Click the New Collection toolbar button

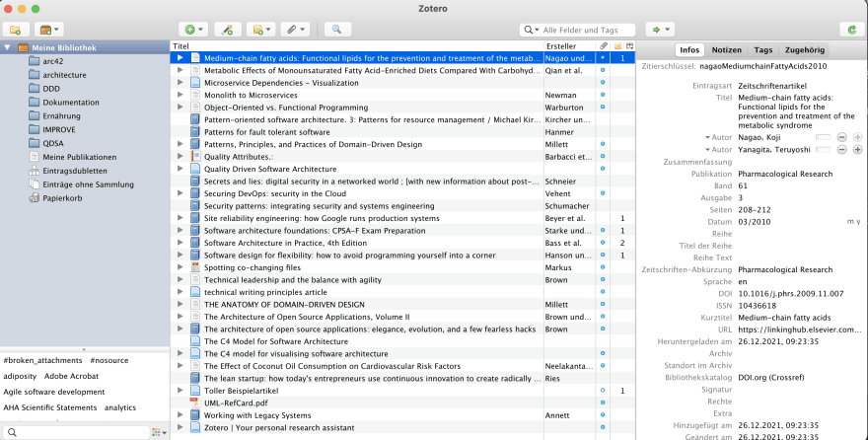point(16,30)
